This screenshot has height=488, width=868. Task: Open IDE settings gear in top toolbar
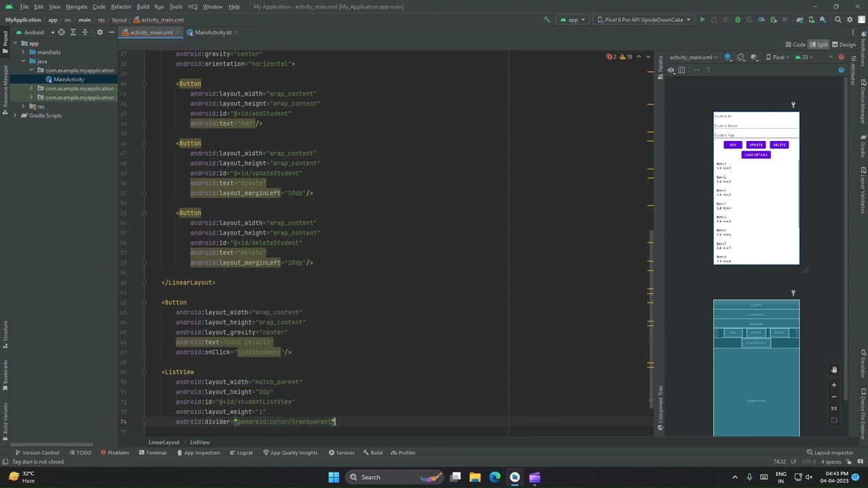point(850,20)
